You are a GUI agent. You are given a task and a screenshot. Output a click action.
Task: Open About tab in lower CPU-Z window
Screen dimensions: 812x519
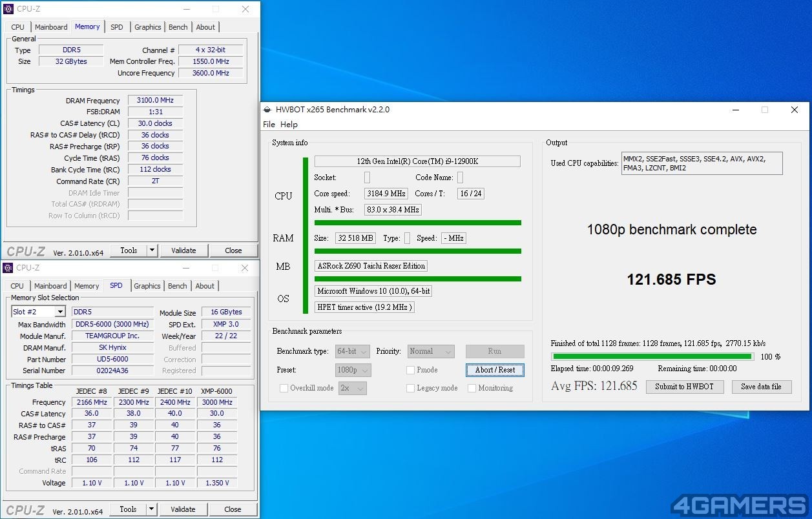tap(205, 286)
